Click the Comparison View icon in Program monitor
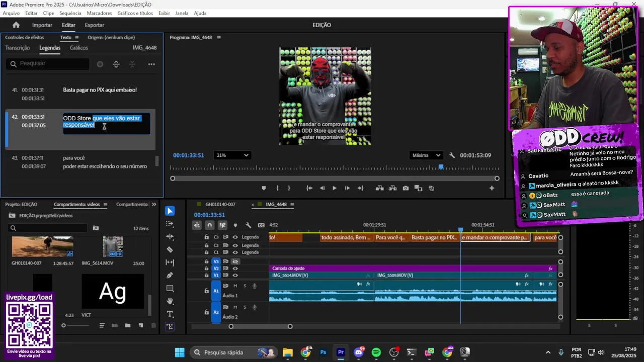The height and width of the screenshot is (362, 644). 418,188
